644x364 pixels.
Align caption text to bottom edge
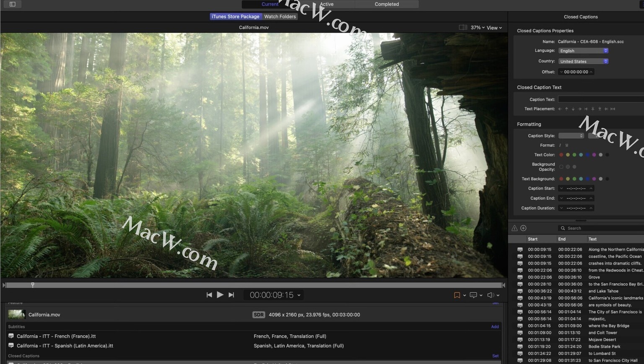[600, 109]
